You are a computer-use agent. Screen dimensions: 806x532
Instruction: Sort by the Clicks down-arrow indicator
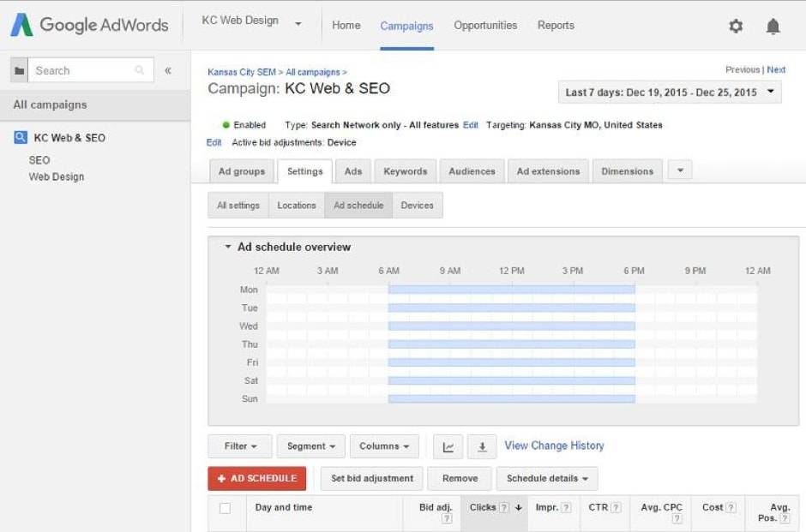(x=518, y=507)
